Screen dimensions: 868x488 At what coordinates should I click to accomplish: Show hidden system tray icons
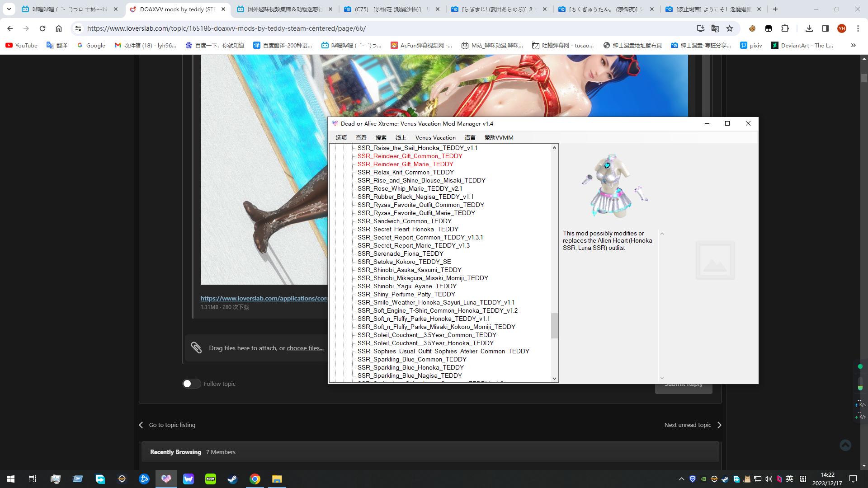click(x=681, y=479)
